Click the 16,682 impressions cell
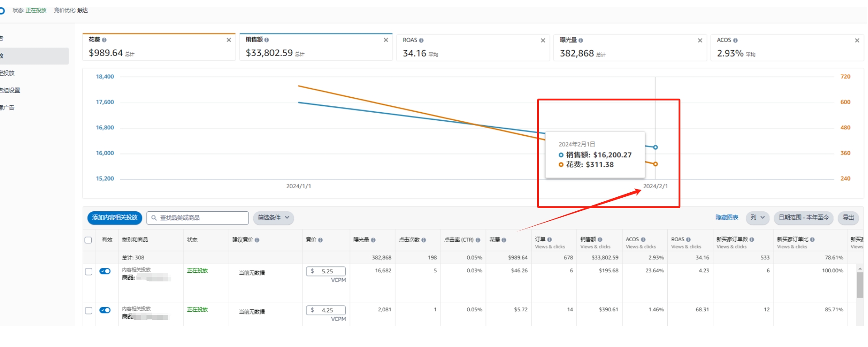The width and height of the screenshot is (868, 347). point(383,271)
